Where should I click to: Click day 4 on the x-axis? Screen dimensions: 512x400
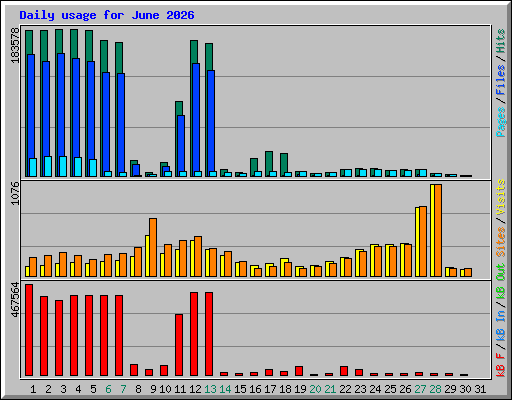pos(78,389)
